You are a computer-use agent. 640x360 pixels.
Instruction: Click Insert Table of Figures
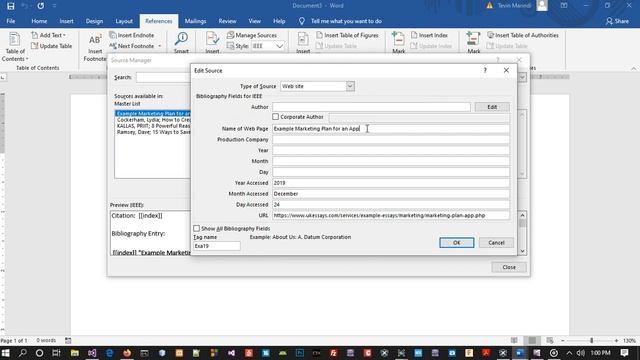347,35
